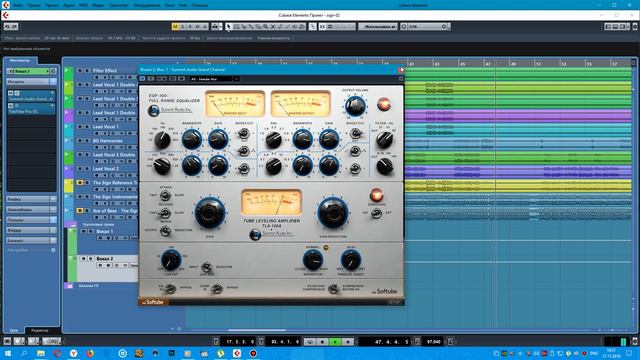Toggle the EQ Before Compressor routing switch

click(334, 288)
